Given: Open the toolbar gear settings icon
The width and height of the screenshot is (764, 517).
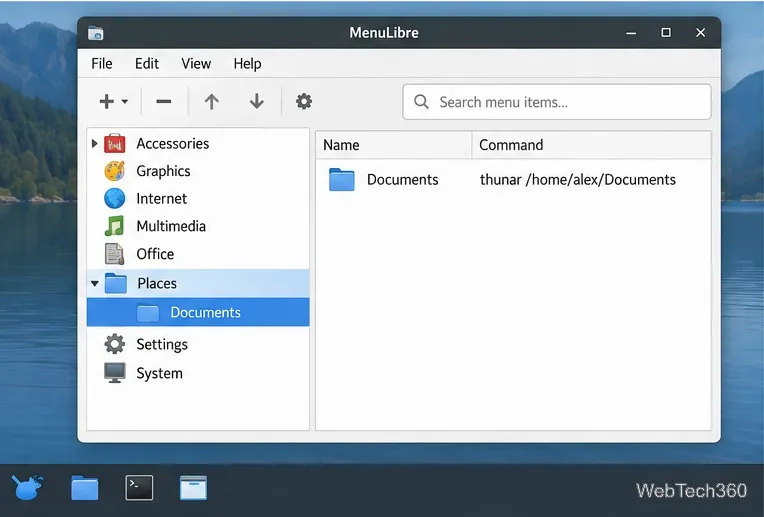Looking at the screenshot, I should point(304,101).
